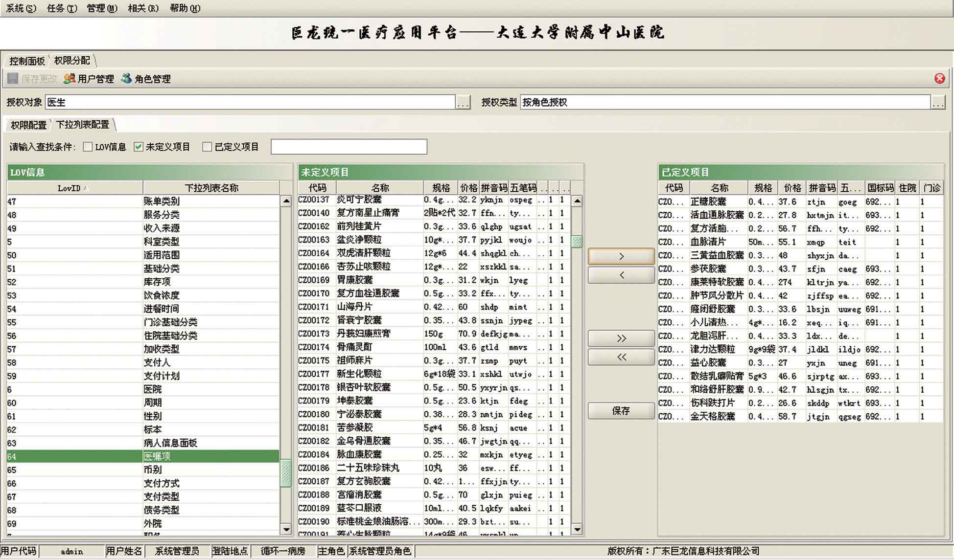Click the search condition text field
This screenshot has width=954, height=560.
tap(349, 147)
